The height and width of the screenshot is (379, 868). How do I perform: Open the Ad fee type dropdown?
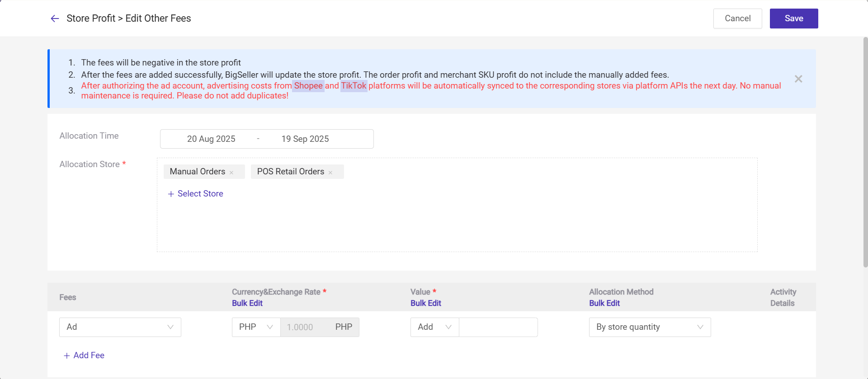tap(120, 327)
